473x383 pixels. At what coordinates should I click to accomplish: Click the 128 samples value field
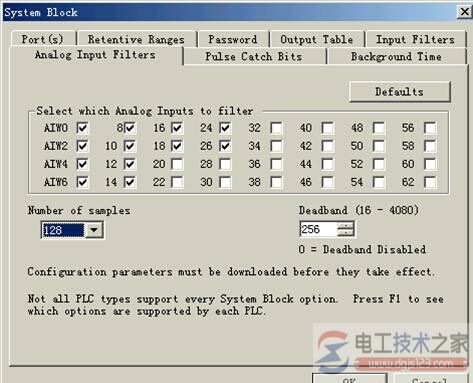pyautogui.click(x=63, y=230)
